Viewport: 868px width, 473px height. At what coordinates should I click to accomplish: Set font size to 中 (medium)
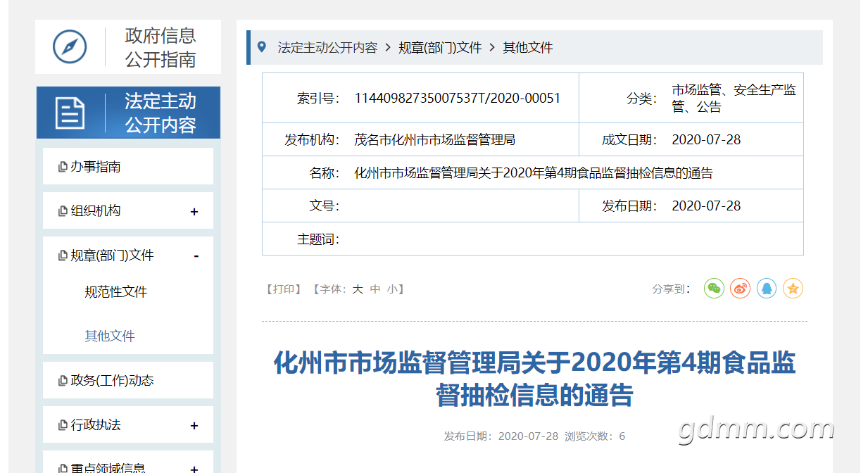(x=375, y=289)
